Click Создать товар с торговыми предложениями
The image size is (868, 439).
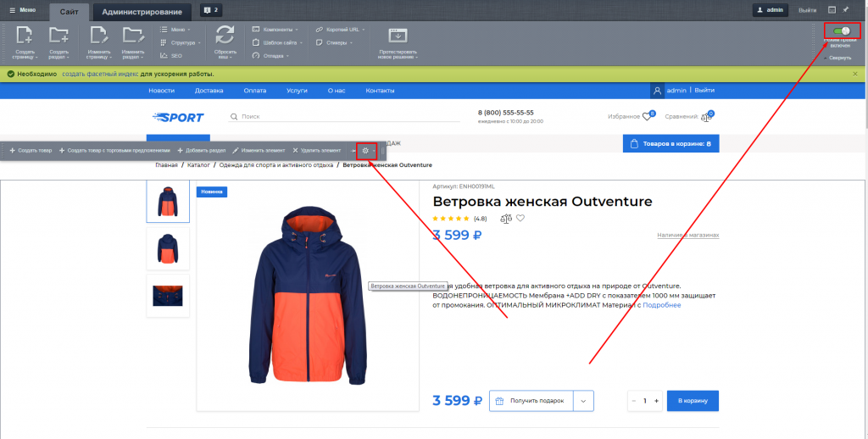(x=114, y=151)
